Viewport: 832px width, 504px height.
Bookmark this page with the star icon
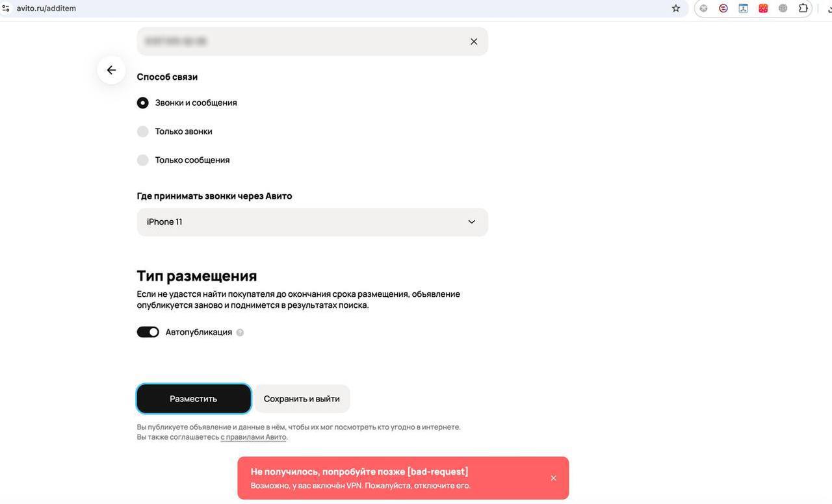[x=676, y=8]
